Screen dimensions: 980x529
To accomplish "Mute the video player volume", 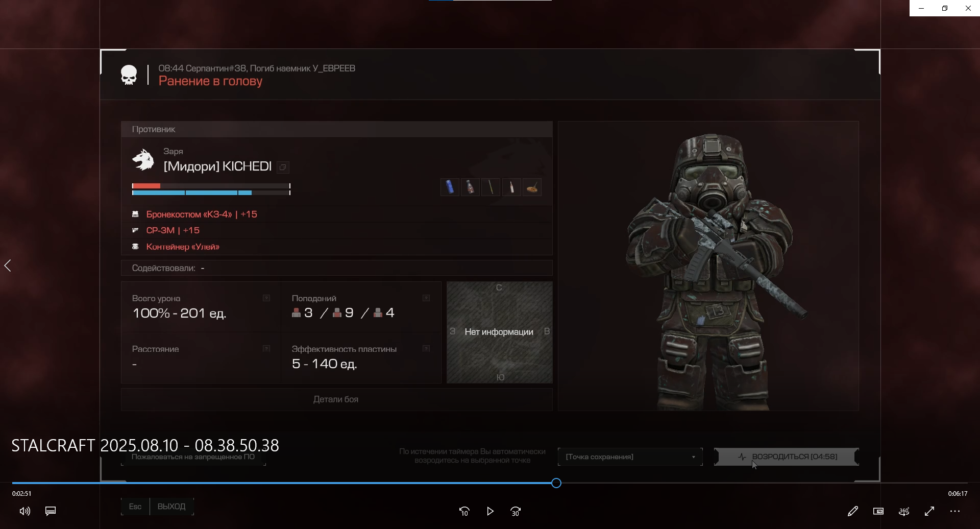I will pos(25,511).
